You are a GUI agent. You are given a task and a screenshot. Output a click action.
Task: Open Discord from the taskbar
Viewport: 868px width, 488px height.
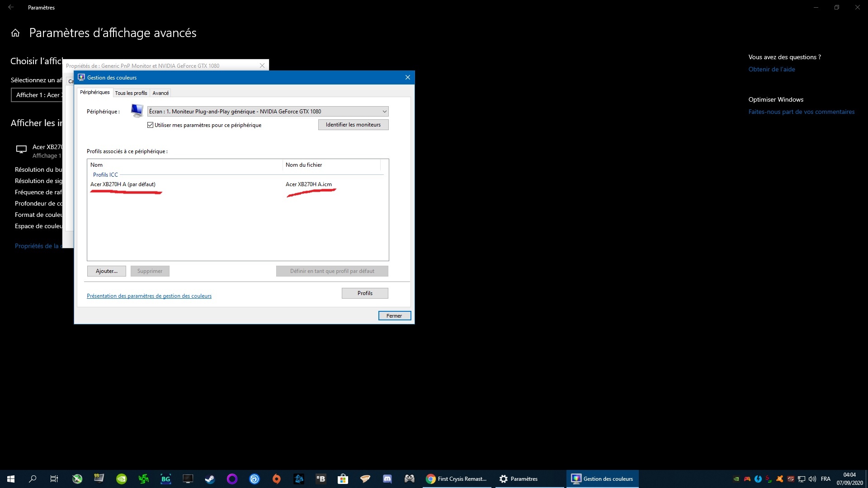tap(387, 479)
